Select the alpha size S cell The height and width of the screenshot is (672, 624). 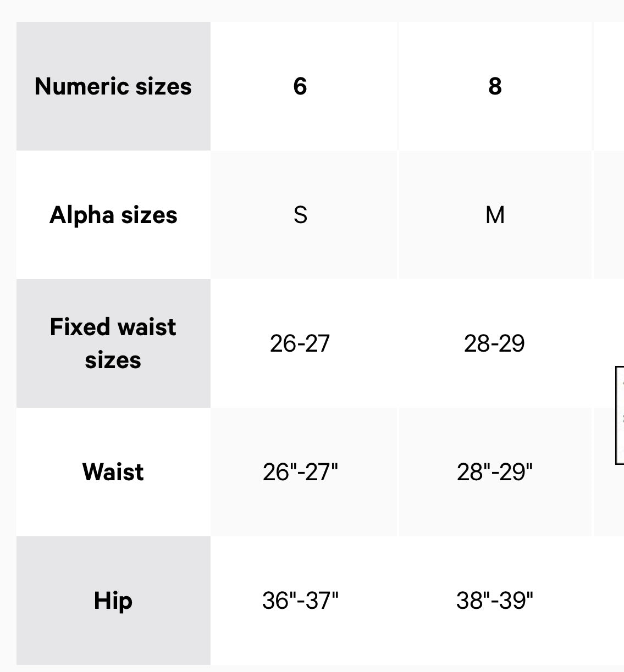(300, 215)
